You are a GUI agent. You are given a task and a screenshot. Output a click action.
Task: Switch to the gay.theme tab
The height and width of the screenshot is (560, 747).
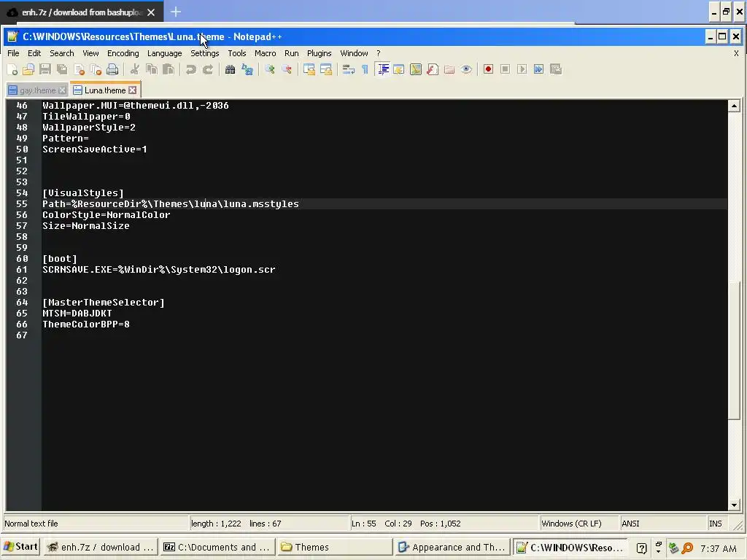[x=37, y=90]
